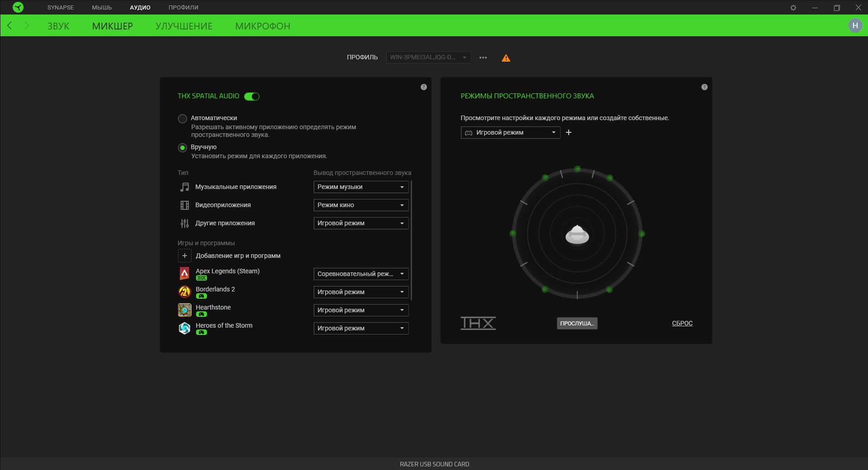Open Heroes of the Storm mode dropdown
The width and height of the screenshot is (868, 470).
tap(361, 328)
